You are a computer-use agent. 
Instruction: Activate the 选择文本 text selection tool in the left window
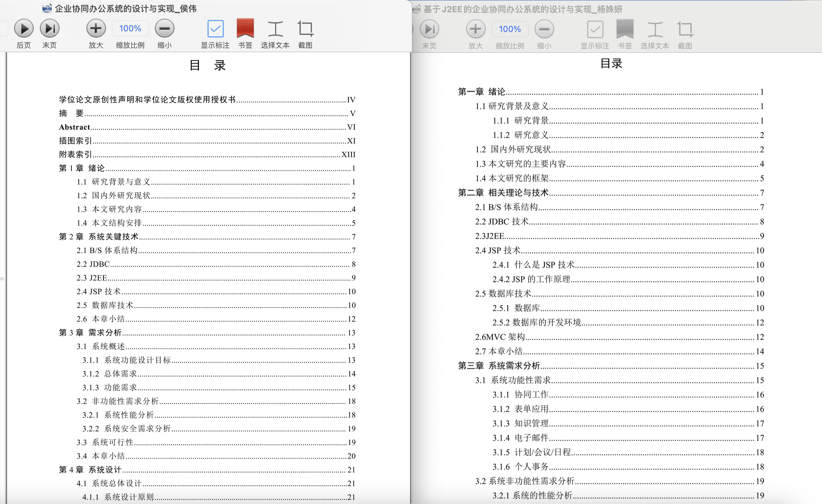pos(275,29)
